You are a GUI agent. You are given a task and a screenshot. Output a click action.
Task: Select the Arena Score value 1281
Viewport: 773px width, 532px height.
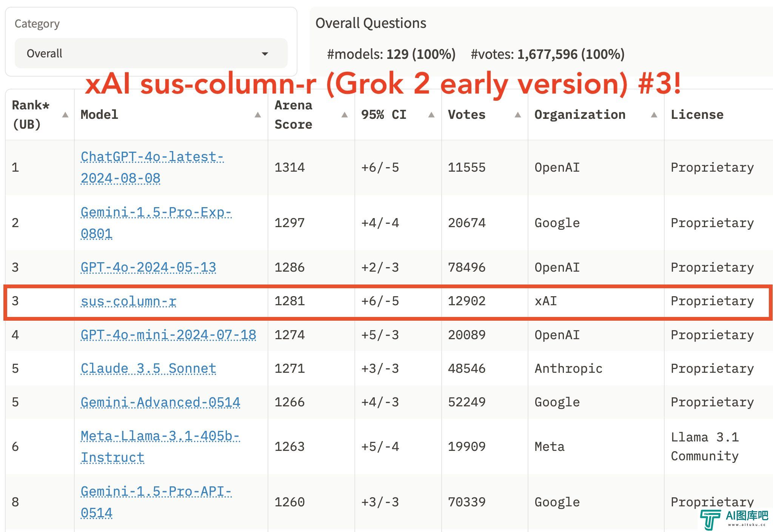tap(289, 301)
